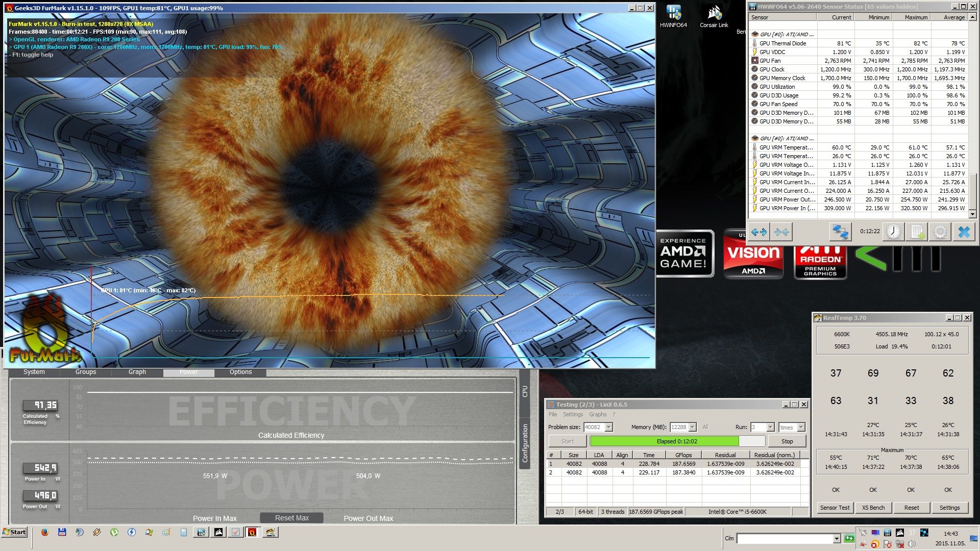Click the address bar input field
This screenshot has height=551, width=980.
785,539
